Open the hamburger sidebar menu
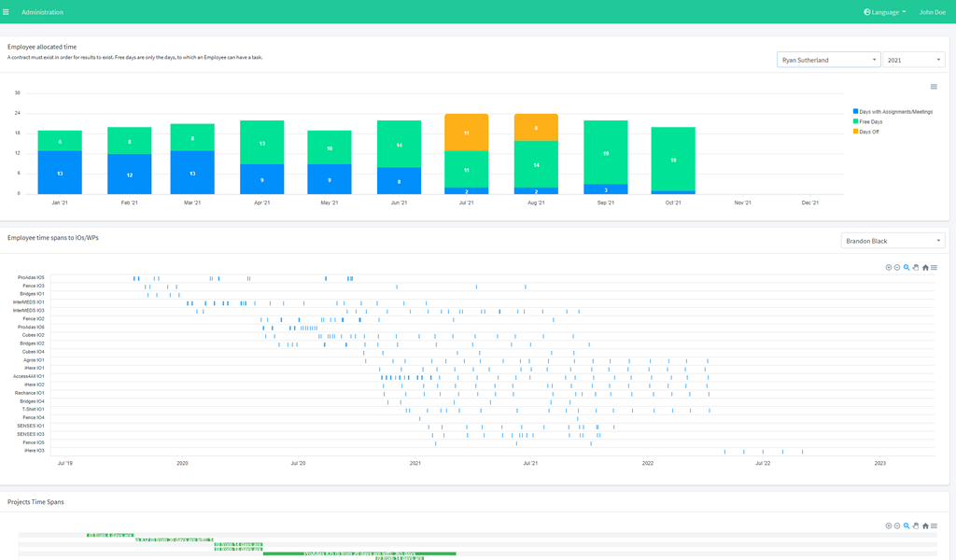This screenshot has height=560, width=956. [6, 12]
